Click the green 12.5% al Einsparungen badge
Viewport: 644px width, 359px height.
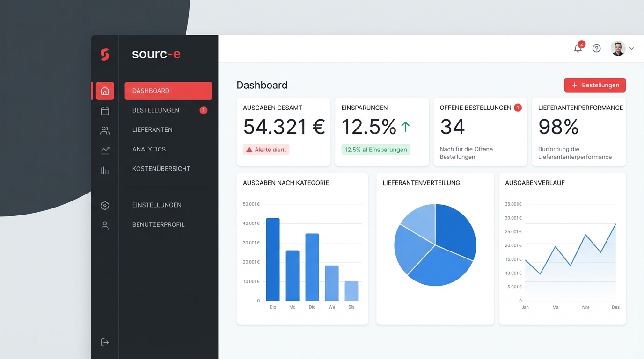[x=376, y=150]
